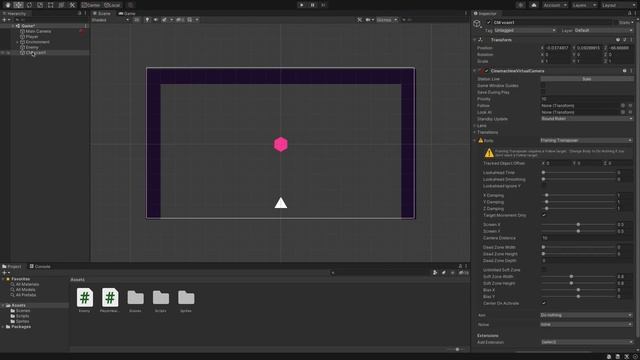
Task: Open the Gizmos dropdown
Action: pos(387,20)
